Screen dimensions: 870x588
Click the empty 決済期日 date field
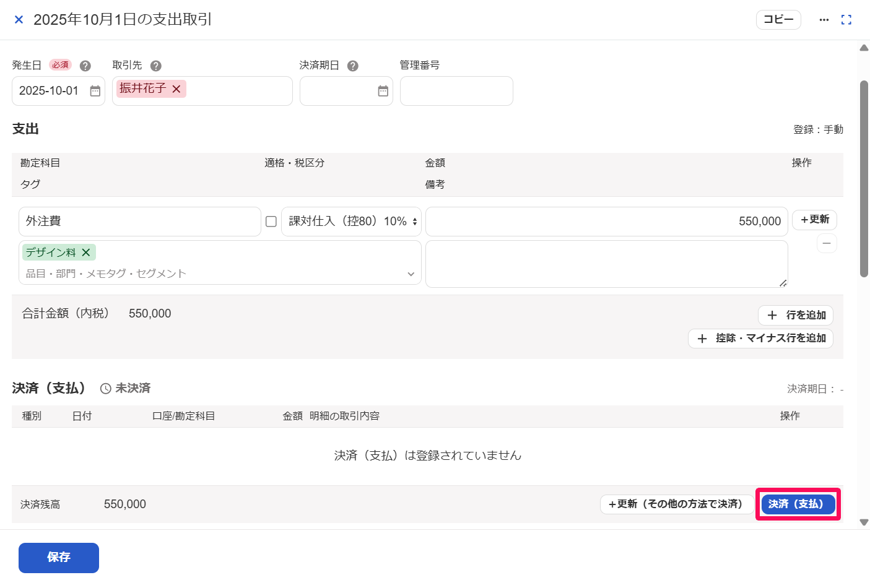pyautogui.click(x=346, y=91)
